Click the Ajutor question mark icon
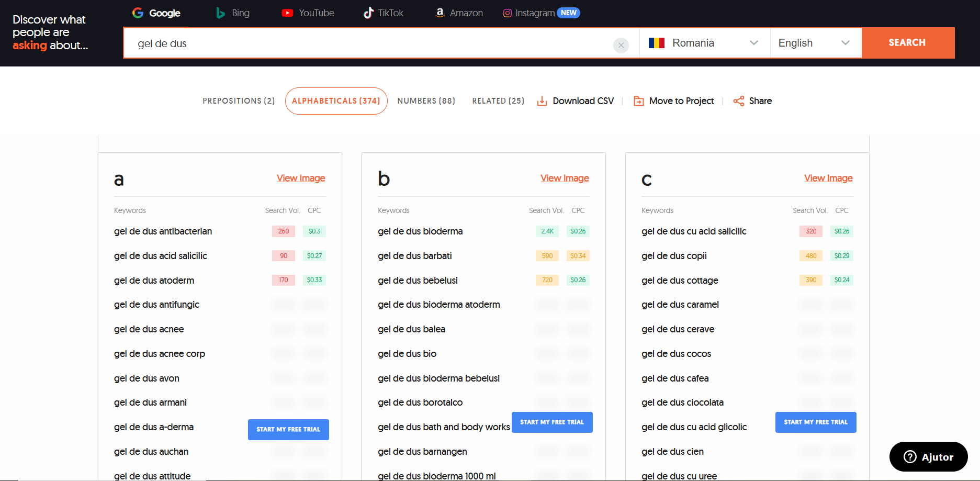The width and height of the screenshot is (980, 481). 910,457
